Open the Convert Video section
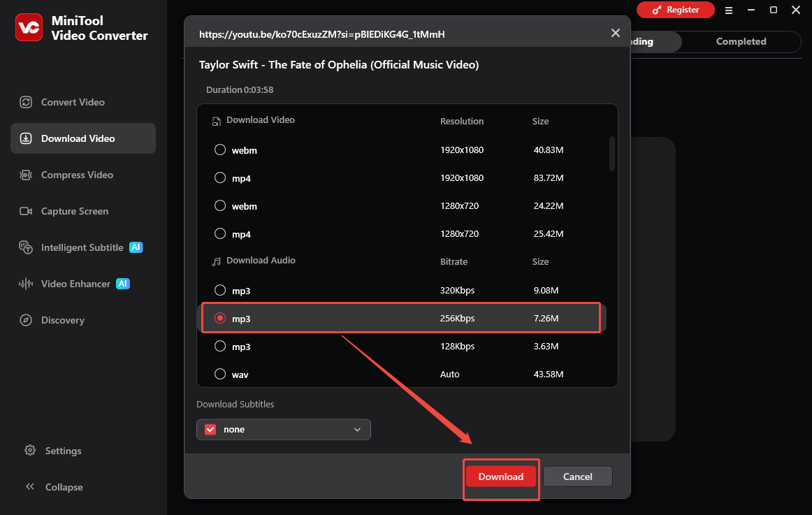 tap(83, 102)
